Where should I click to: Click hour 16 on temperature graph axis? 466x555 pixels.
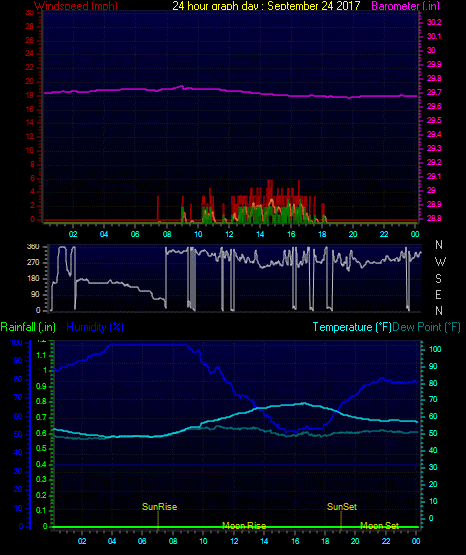(295, 541)
